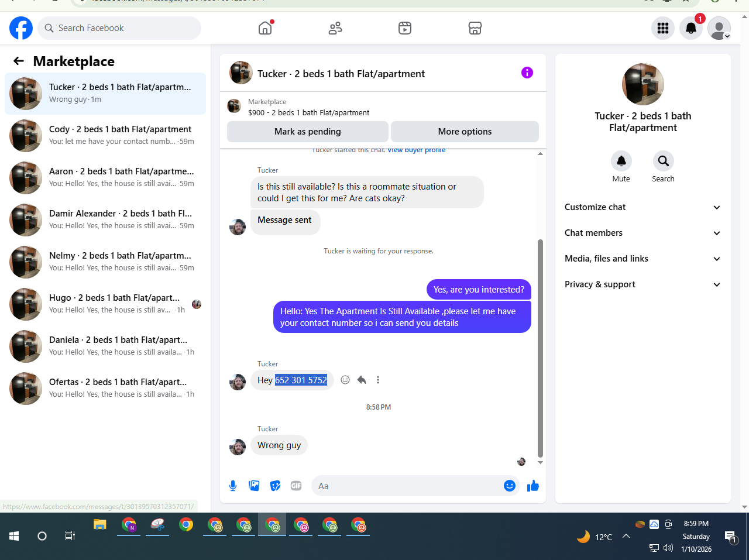Send a thumbs-up like
The width and height of the screenshot is (749, 560).
coord(532,486)
